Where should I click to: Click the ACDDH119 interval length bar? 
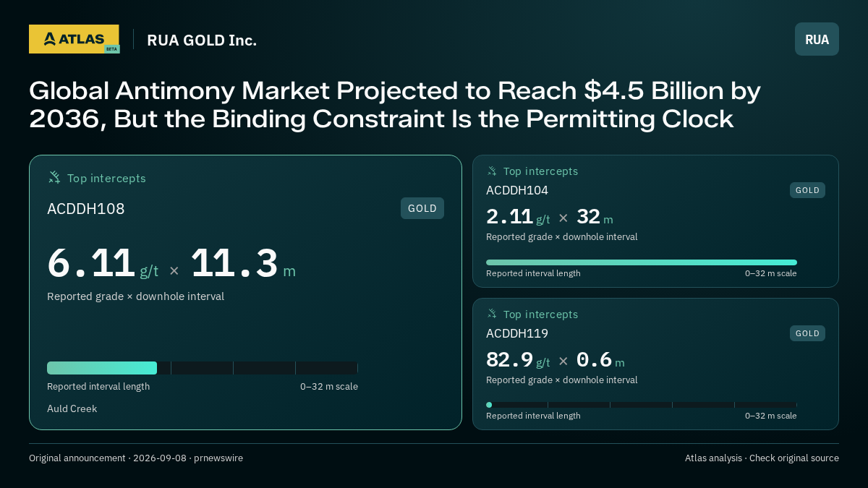[x=642, y=405]
